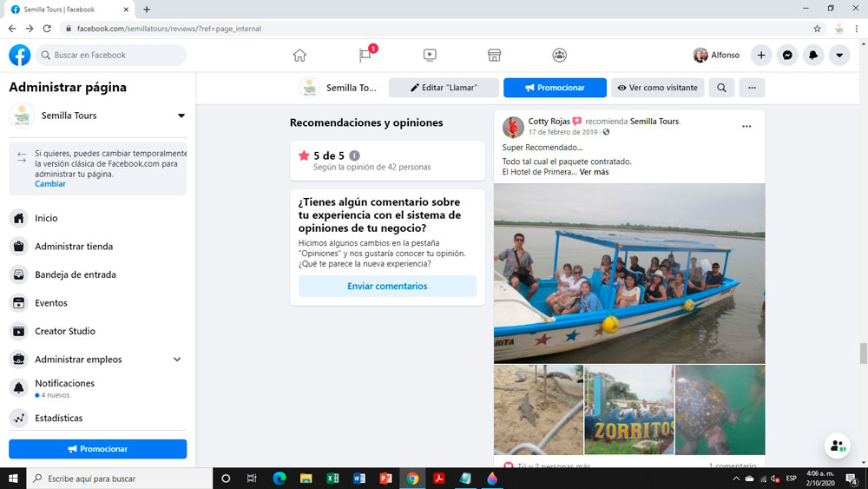Open Administrar tienda in the sidebar

coord(98,247)
